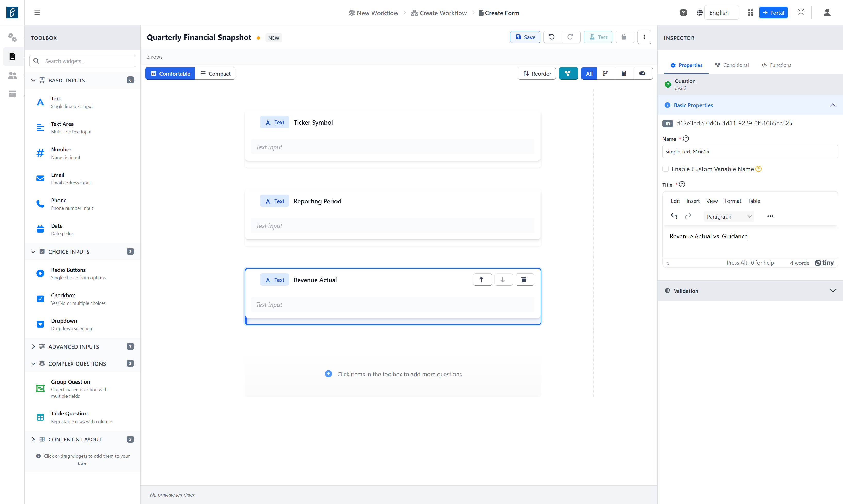Click the Search widgets field
The image size is (843, 504).
(x=83, y=61)
